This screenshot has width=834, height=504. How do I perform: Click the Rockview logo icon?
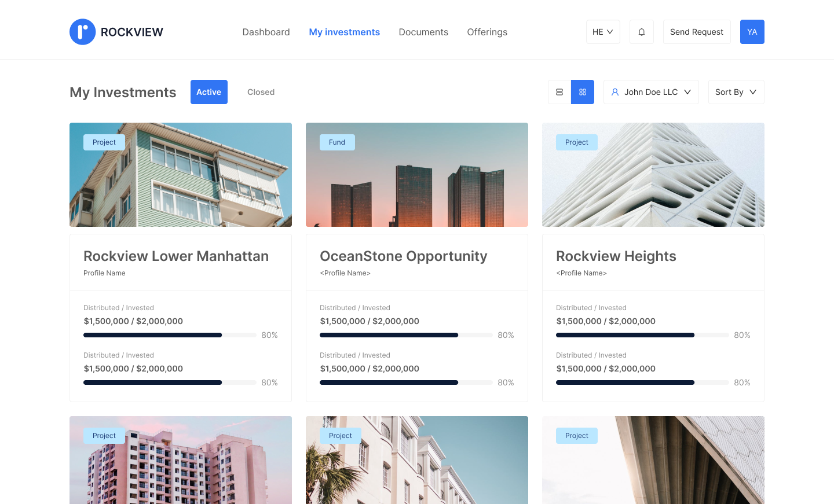[82, 32]
